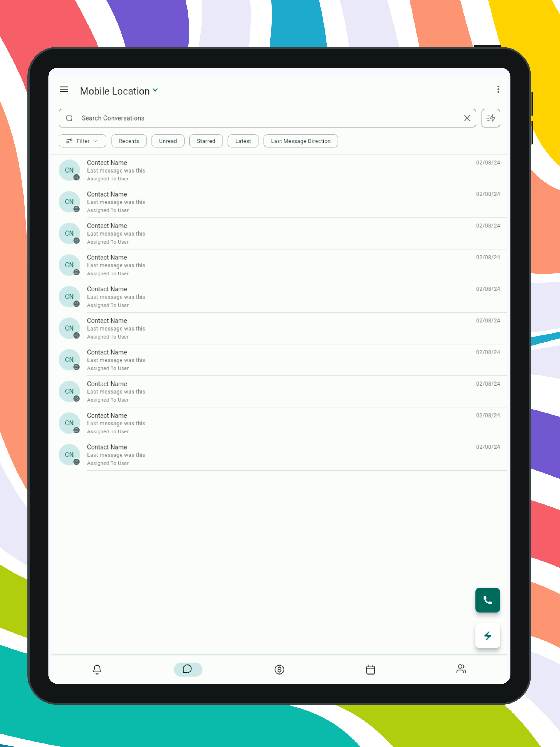The image size is (560, 747).
Task: Expand the Mobile Location dropdown
Action: click(x=119, y=91)
